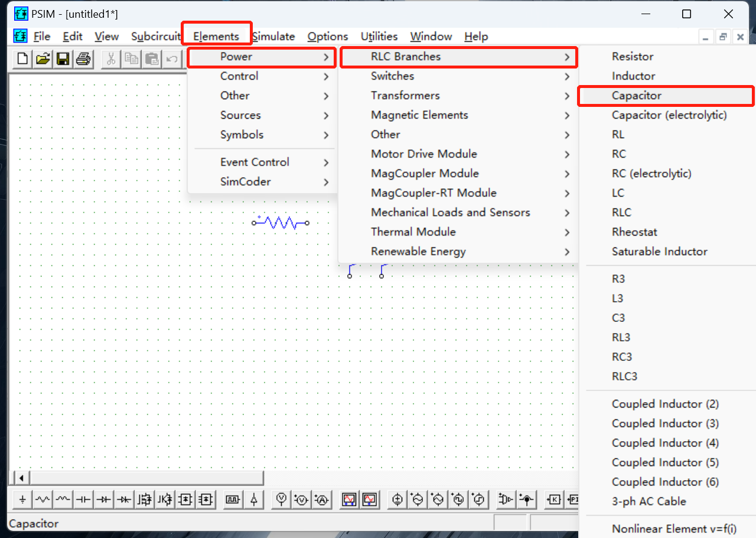Open the Utilities menu

379,37
